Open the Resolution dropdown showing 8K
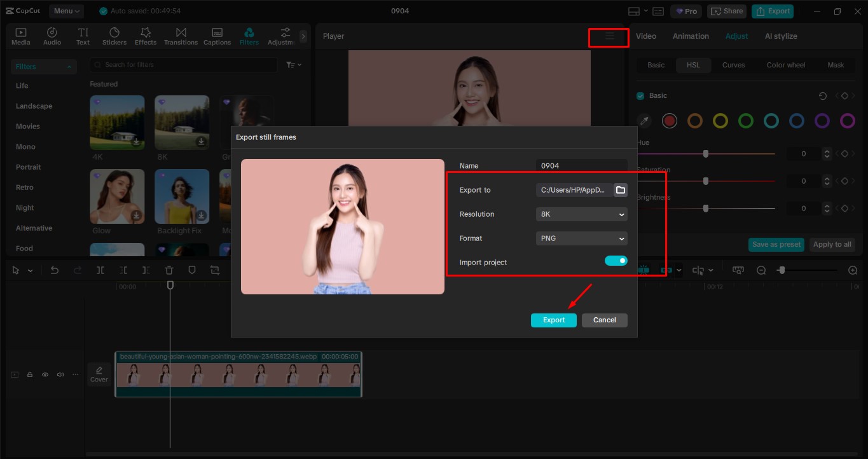This screenshot has height=459, width=868. tap(581, 214)
